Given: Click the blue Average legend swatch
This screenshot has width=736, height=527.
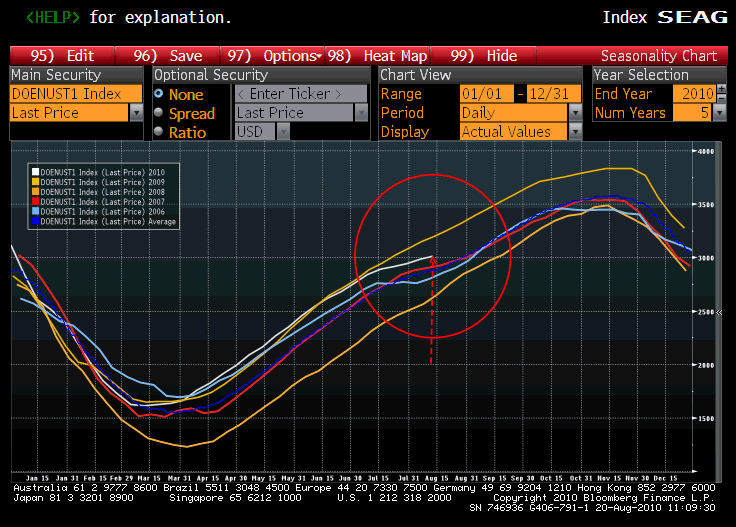Looking at the screenshot, I should click(x=33, y=222).
